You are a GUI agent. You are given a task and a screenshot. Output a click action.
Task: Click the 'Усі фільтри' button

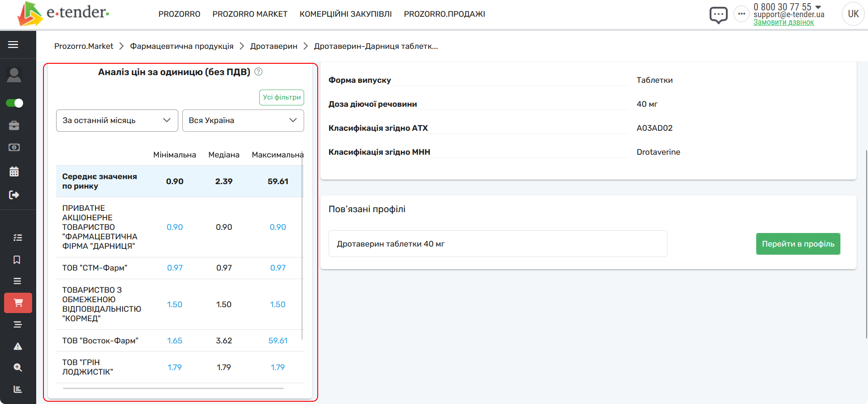281,97
